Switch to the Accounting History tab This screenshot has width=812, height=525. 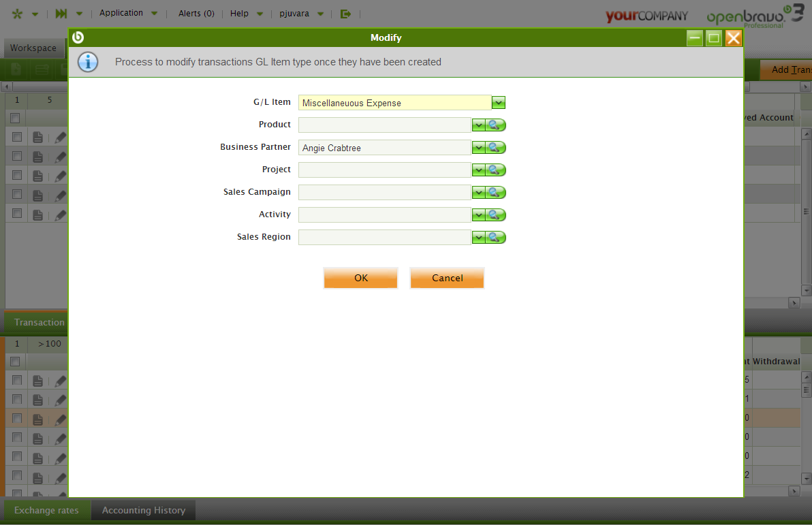coord(144,510)
